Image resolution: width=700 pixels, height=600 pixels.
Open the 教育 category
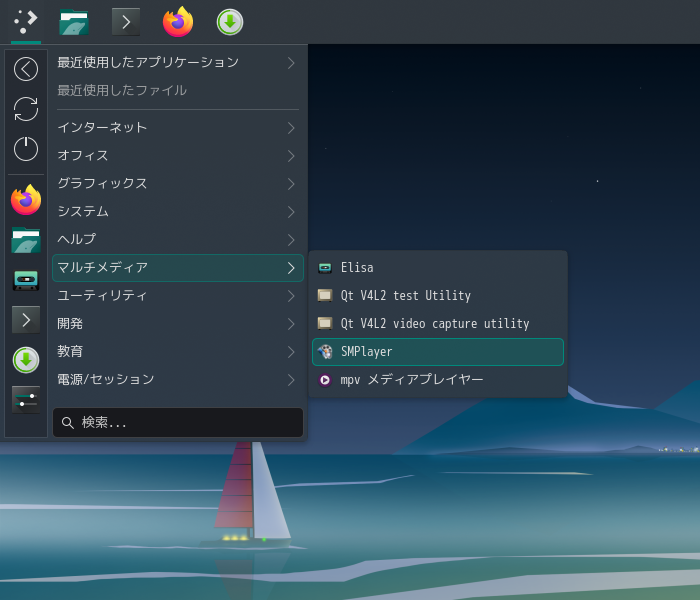click(x=178, y=351)
